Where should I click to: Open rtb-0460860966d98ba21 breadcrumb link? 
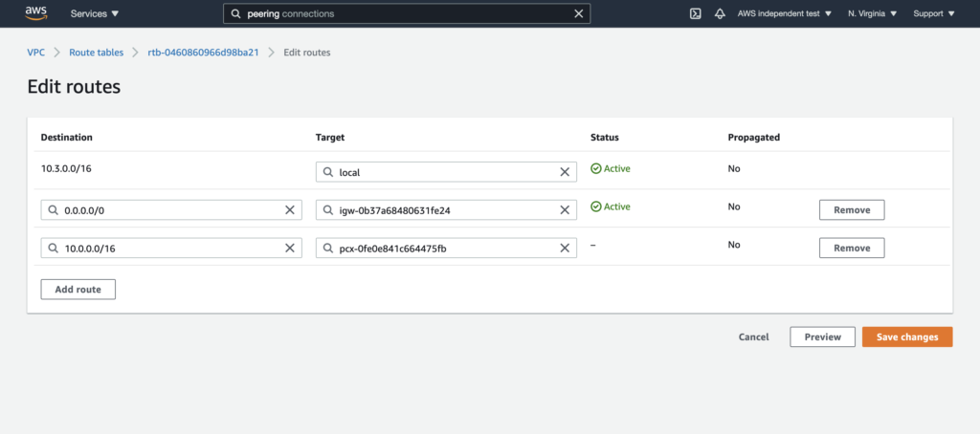coord(203,52)
